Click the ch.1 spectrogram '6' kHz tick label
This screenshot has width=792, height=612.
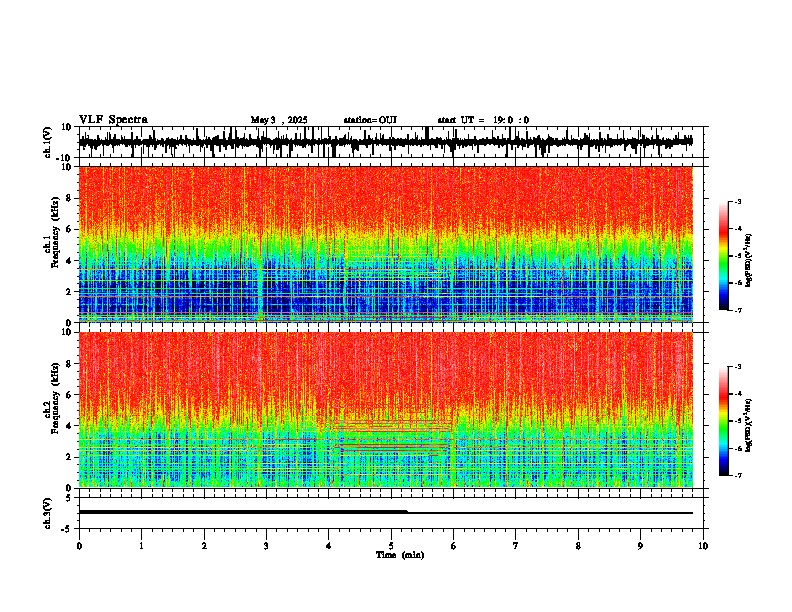(70, 229)
